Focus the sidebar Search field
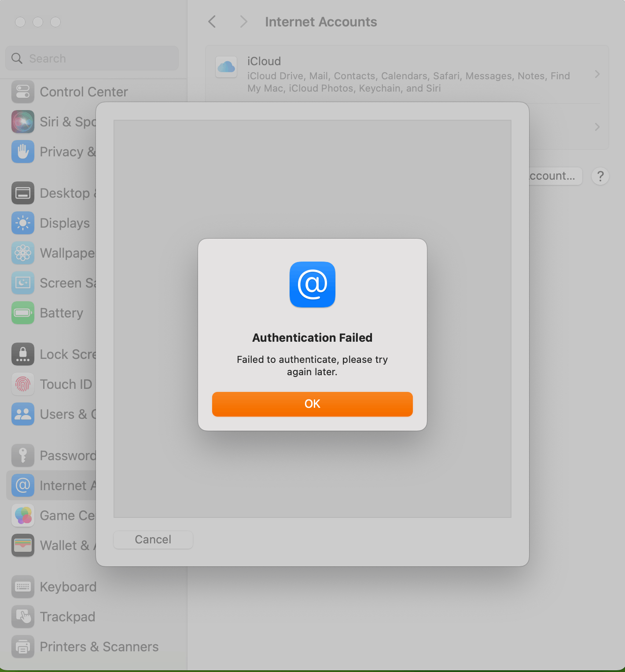Screen dimensions: 625x672 tap(92, 58)
